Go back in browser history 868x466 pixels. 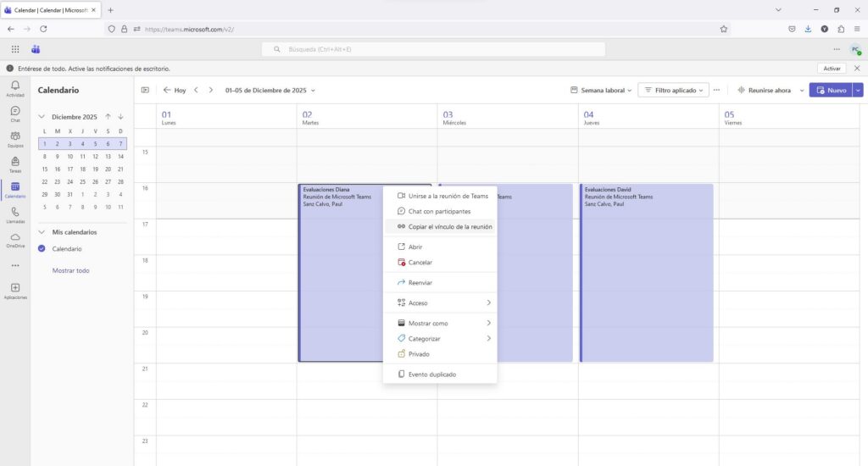pos(11,30)
